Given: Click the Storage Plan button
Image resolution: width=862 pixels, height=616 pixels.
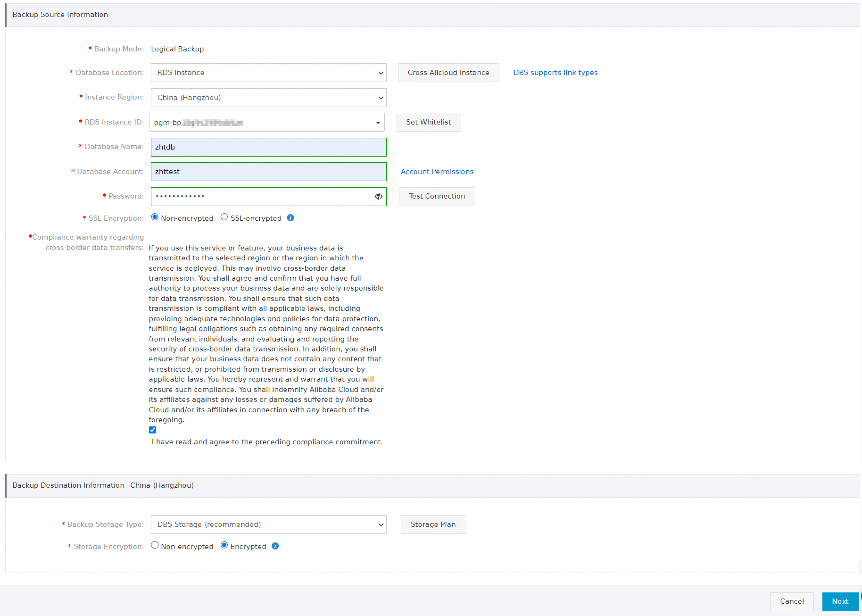Looking at the screenshot, I should tap(433, 524).
